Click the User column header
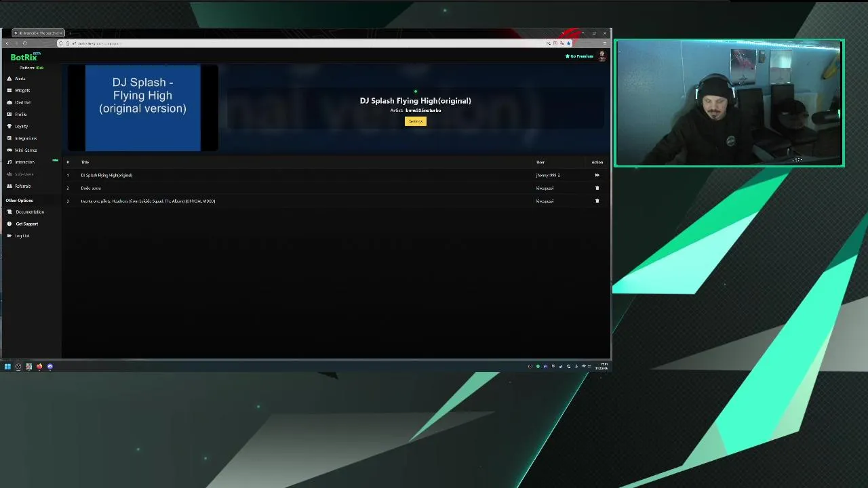 [540, 163]
